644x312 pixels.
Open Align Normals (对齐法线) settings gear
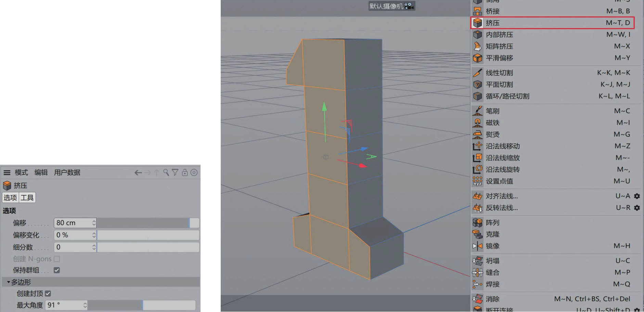point(637,196)
